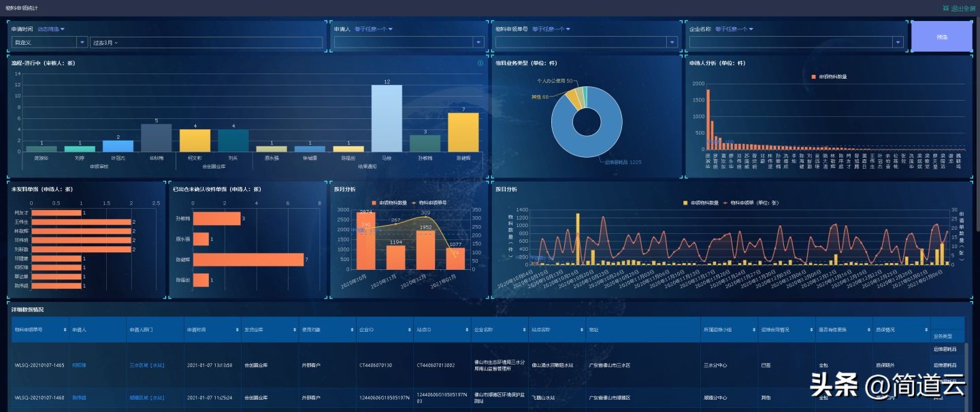980x412 pixels.
Task: Sort table by 物料申领单号 column
Action: 65,330
